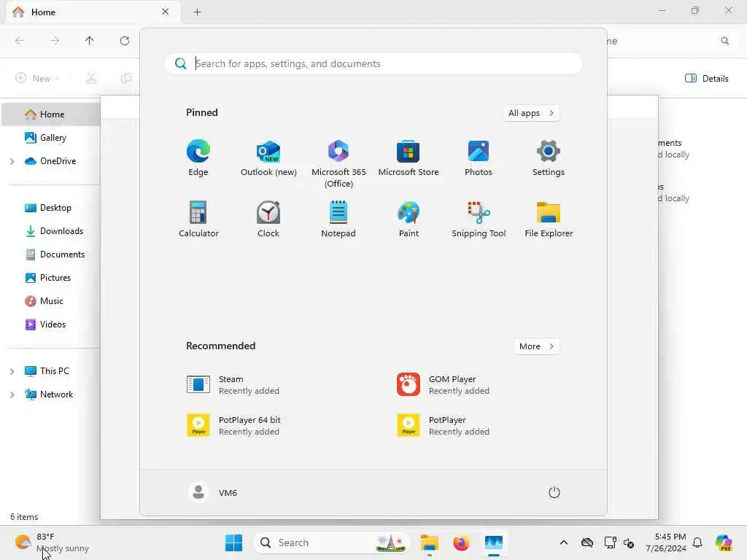Select Network in sidebar
The width and height of the screenshot is (747, 560).
click(56, 394)
